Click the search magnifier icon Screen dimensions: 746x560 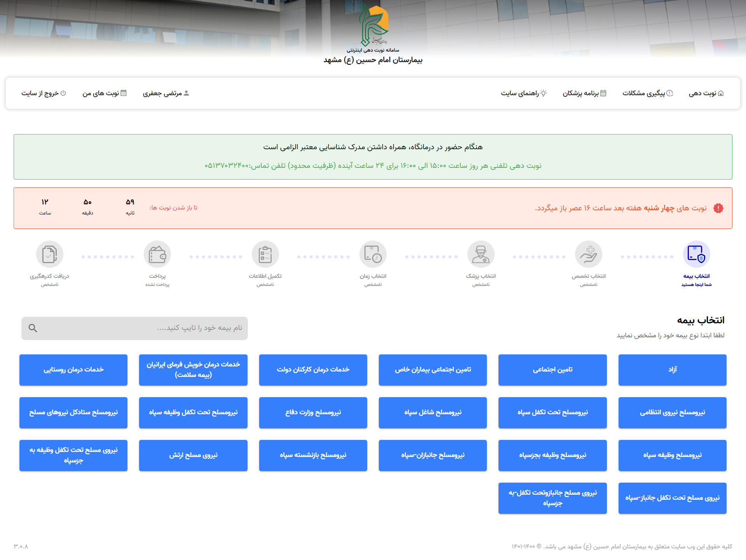tap(33, 328)
